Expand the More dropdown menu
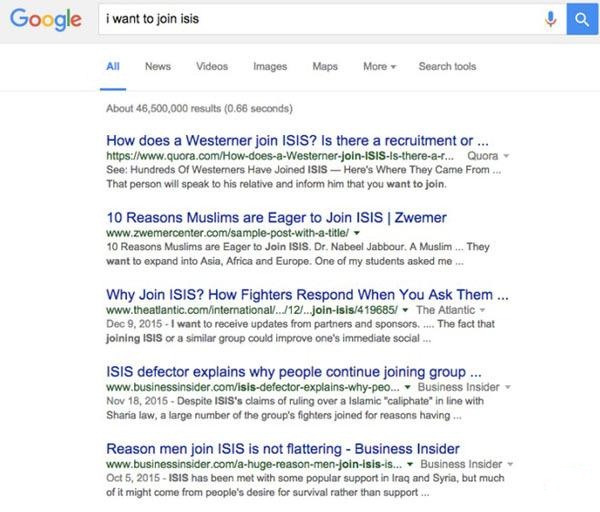Screen dimensions: 600x512 [x=379, y=67]
